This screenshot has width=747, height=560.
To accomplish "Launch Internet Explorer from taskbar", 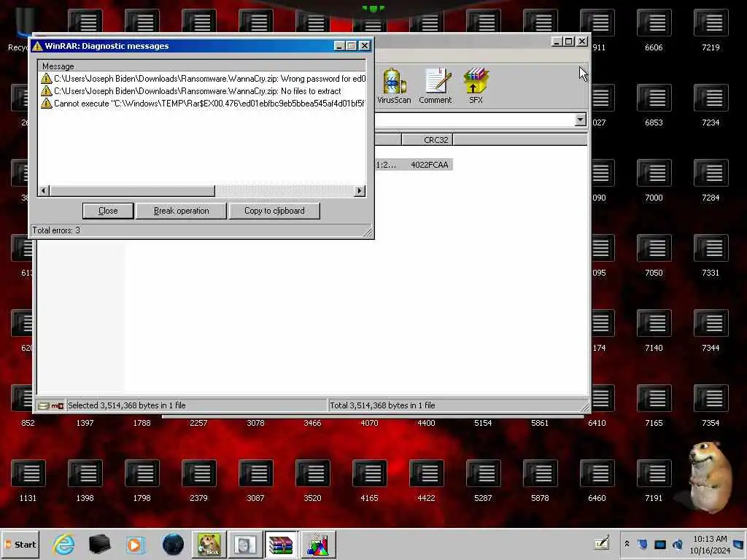I will click(x=64, y=545).
